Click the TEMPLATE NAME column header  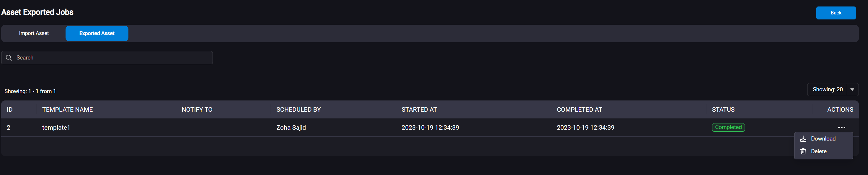67,110
